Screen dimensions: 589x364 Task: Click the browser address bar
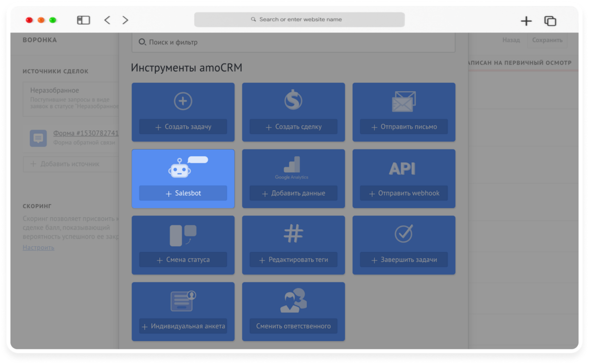click(299, 20)
